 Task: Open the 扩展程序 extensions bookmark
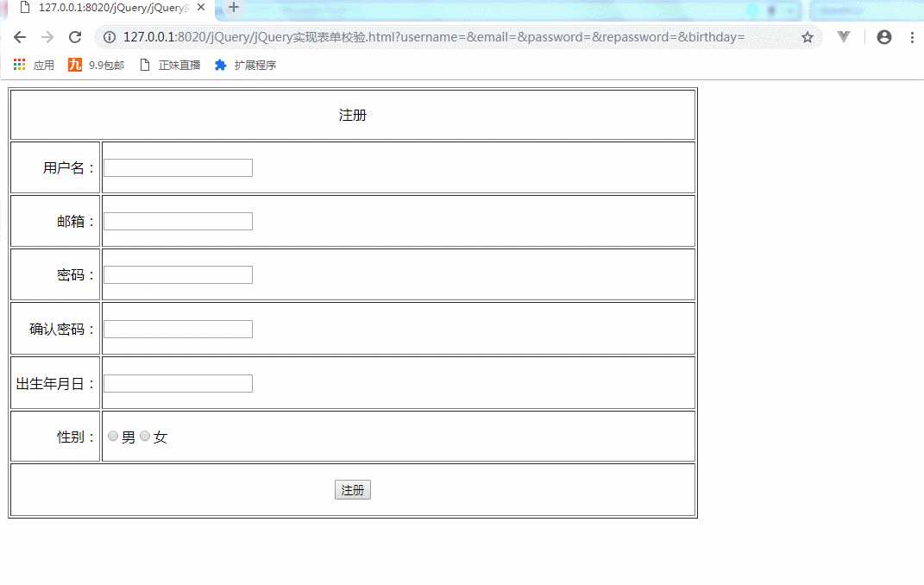[x=245, y=65]
